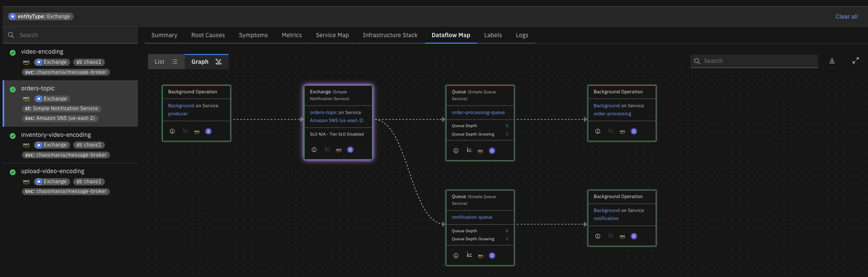The height and width of the screenshot is (277, 868).
Task: Open the Amazon SNS (us-east-2) service link
Action: tap(337, 120)
